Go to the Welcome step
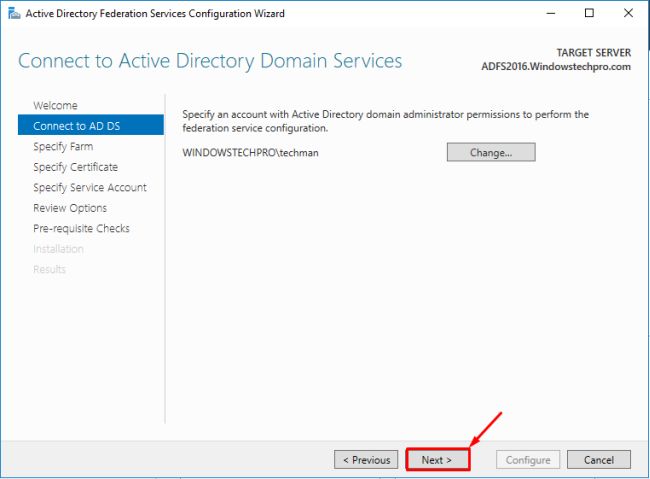Image resolution: width=650 pixels, height=479 pixels. click(x=55, y=105)
